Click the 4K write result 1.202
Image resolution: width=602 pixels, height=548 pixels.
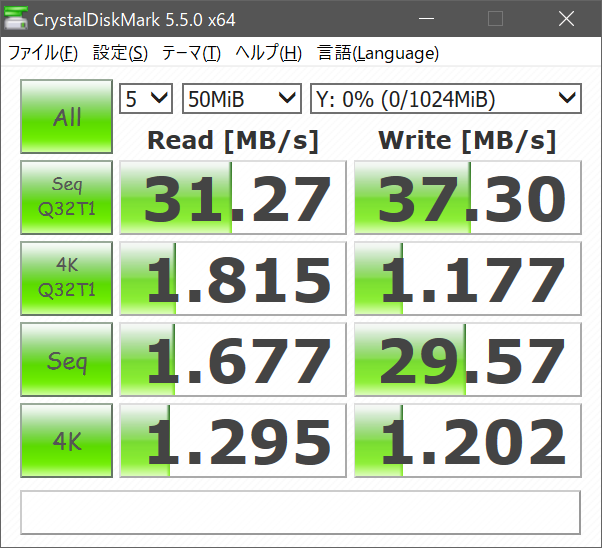pos(468,440)
